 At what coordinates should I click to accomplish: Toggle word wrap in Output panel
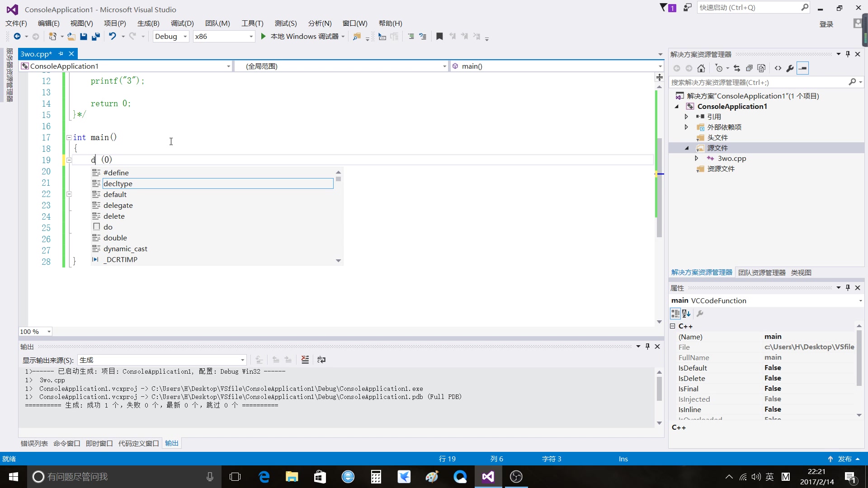click(321, 360)
